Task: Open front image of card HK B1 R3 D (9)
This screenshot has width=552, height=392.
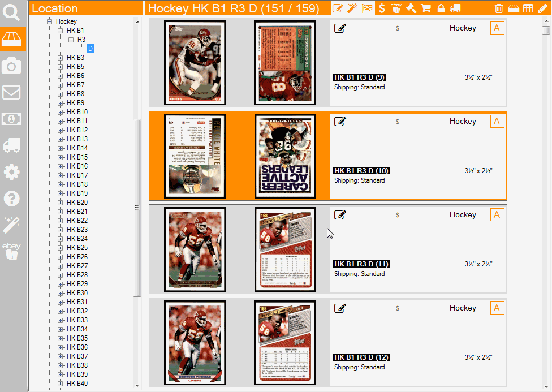Action: pyautogui.click(x=195, y=63)
